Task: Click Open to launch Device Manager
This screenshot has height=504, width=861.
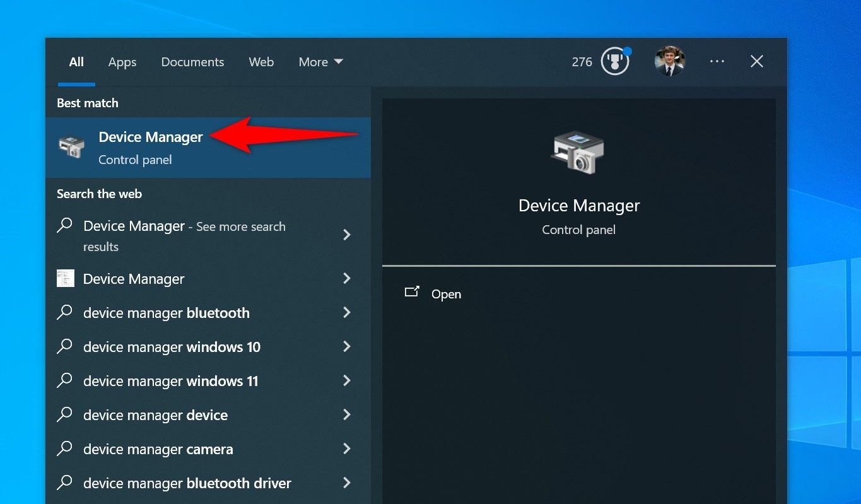Action: [446, 294]
